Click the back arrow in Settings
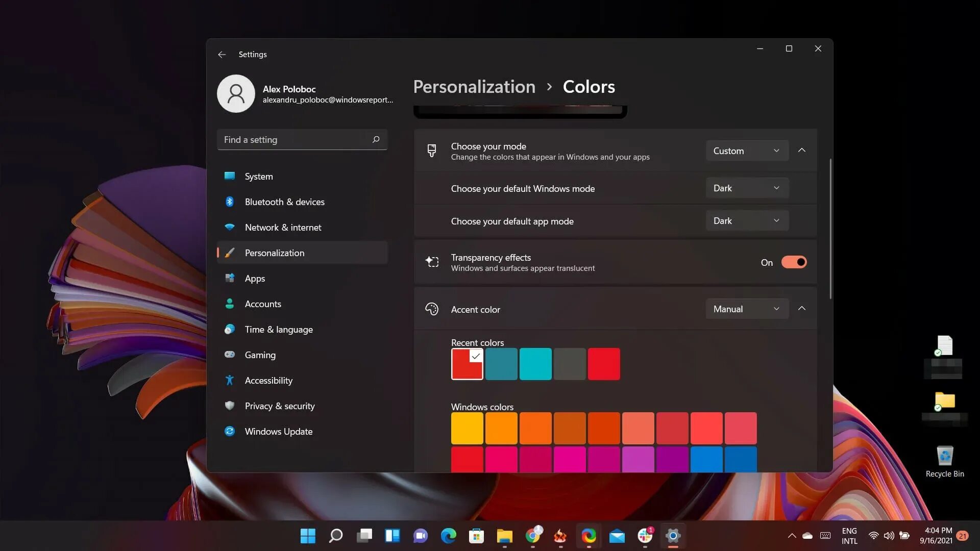 coord(222,54)
